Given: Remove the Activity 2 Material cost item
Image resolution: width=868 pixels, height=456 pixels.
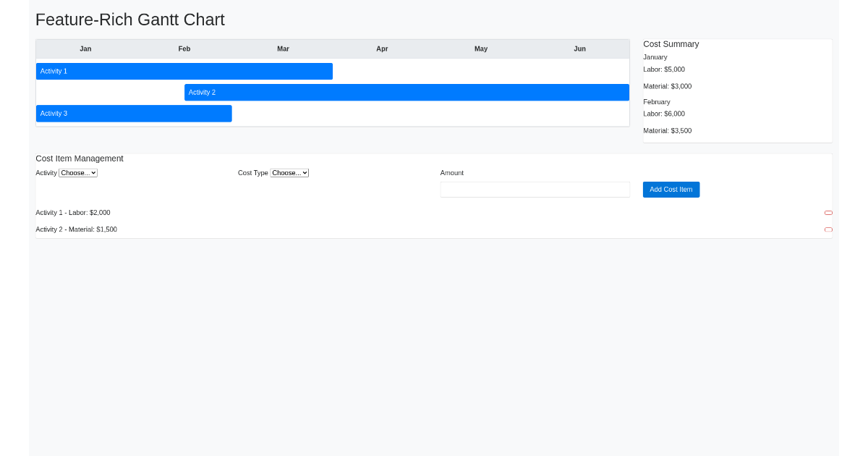Looking at the screenshot, I should click(828, 229).
